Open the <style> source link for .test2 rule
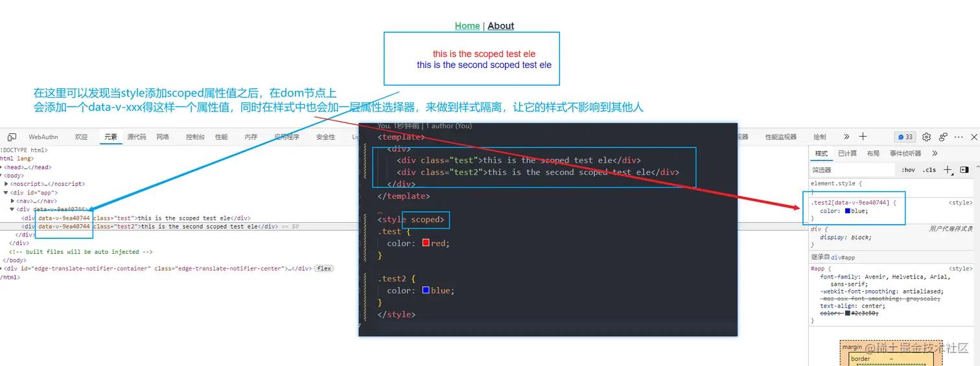Screen dimensions: 980x366 tap(961, 203)
